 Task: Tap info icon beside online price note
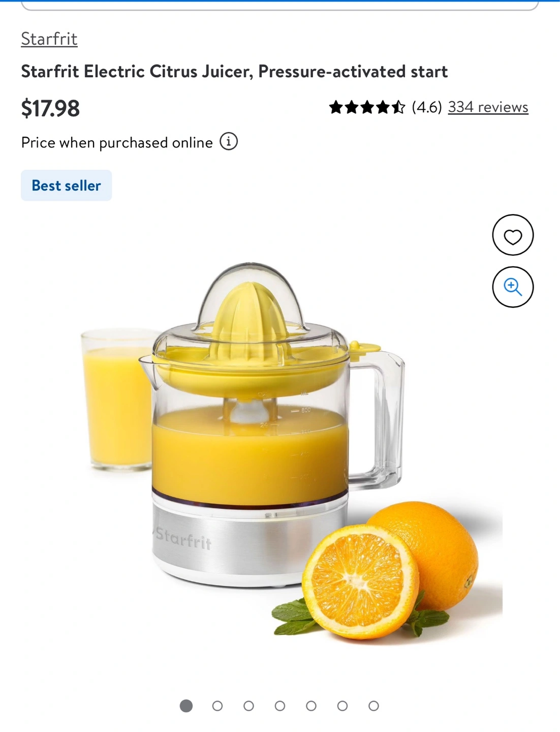(x=229, y=142)
